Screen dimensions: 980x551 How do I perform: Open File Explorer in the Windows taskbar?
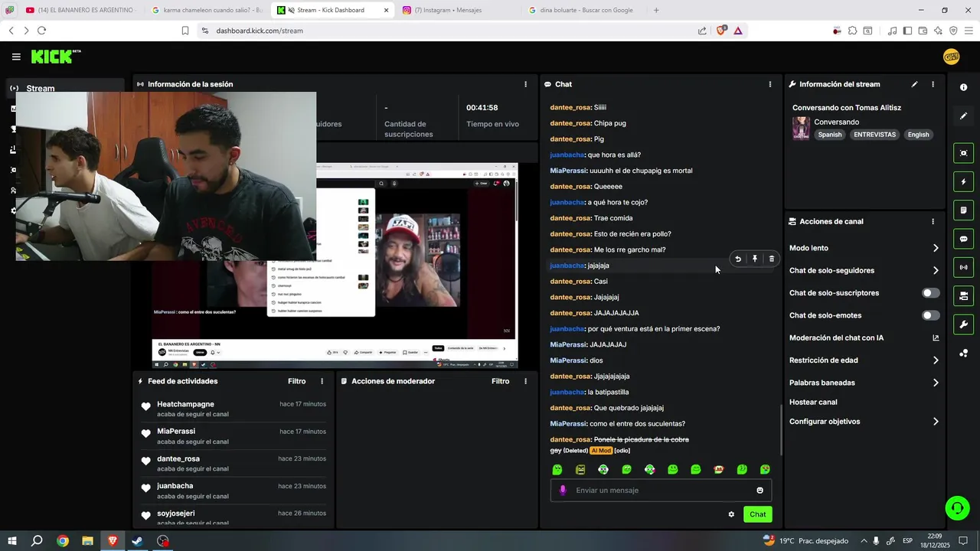click(87, 541)
